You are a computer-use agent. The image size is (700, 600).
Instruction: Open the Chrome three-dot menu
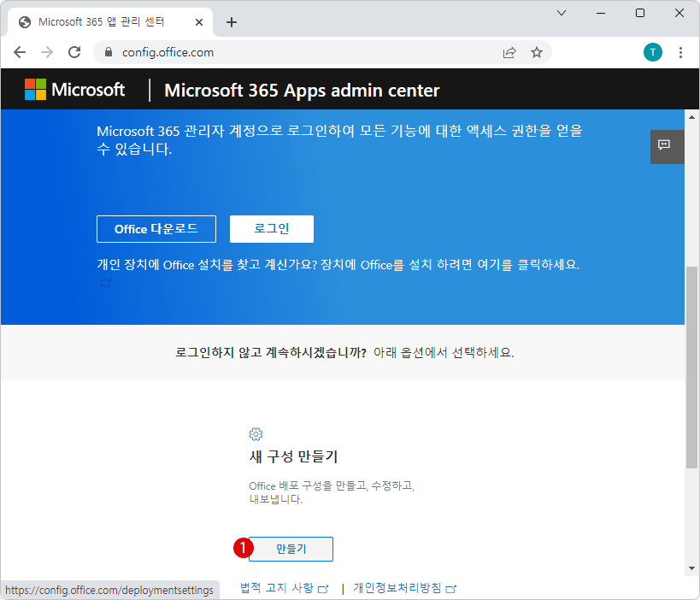(680, 53)
